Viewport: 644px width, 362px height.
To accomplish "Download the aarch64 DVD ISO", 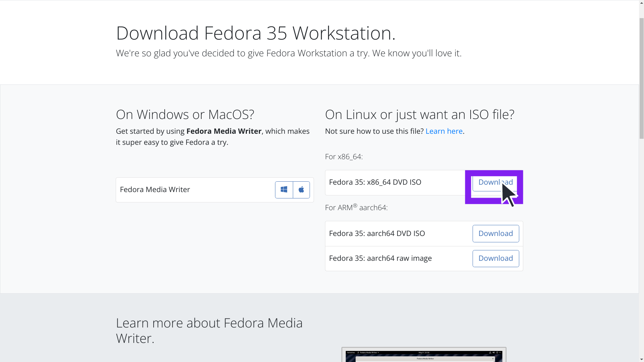I will tap(495, 234).
